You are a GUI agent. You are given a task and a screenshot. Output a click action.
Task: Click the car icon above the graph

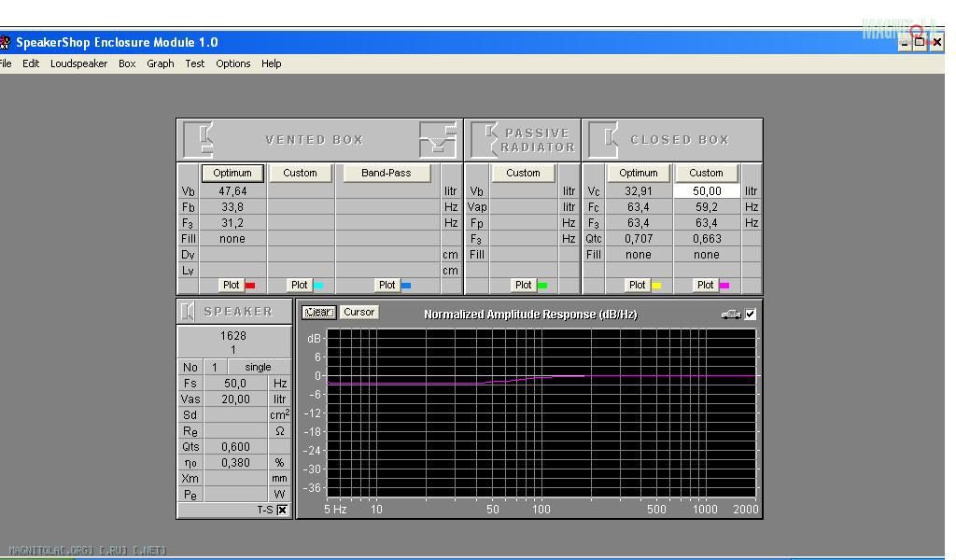click(x=731, y=315)
